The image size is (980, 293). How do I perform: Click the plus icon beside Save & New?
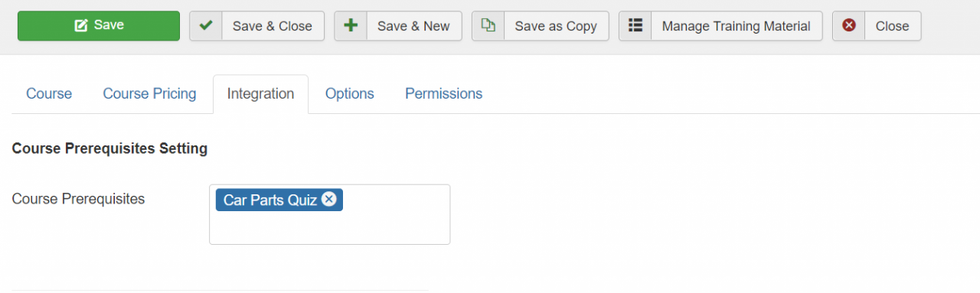point(351,25)
